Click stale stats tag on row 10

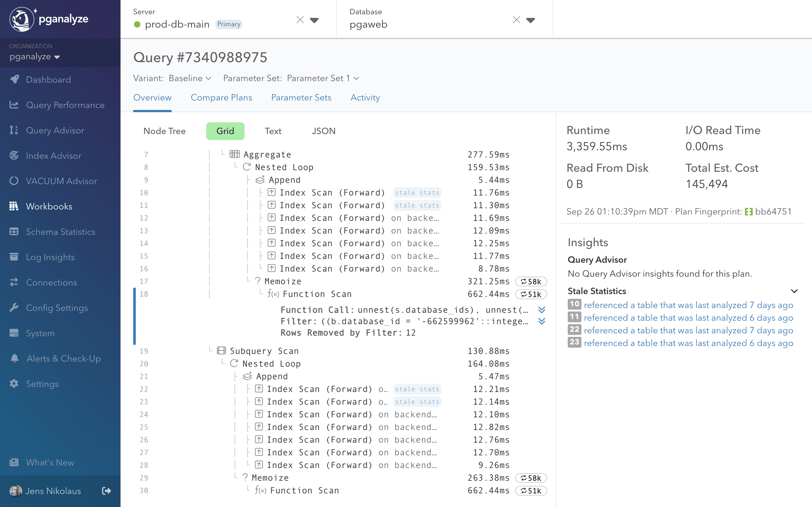click(x=417, y=193)
